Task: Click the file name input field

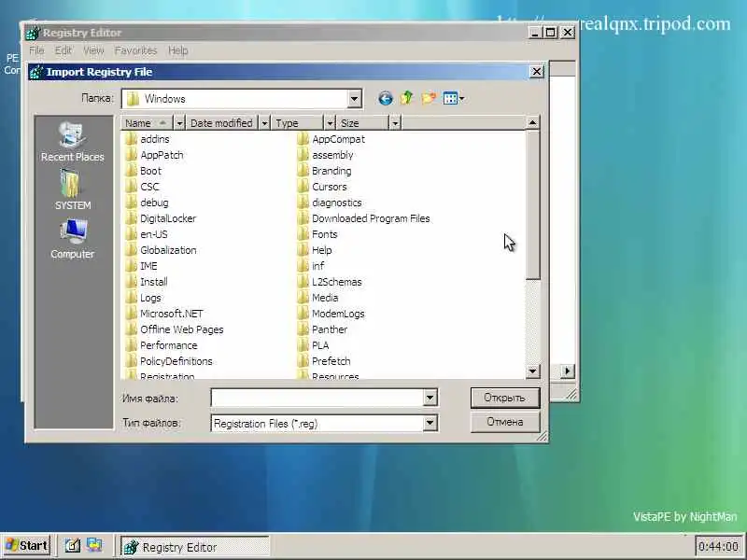Action: (317, 398)
